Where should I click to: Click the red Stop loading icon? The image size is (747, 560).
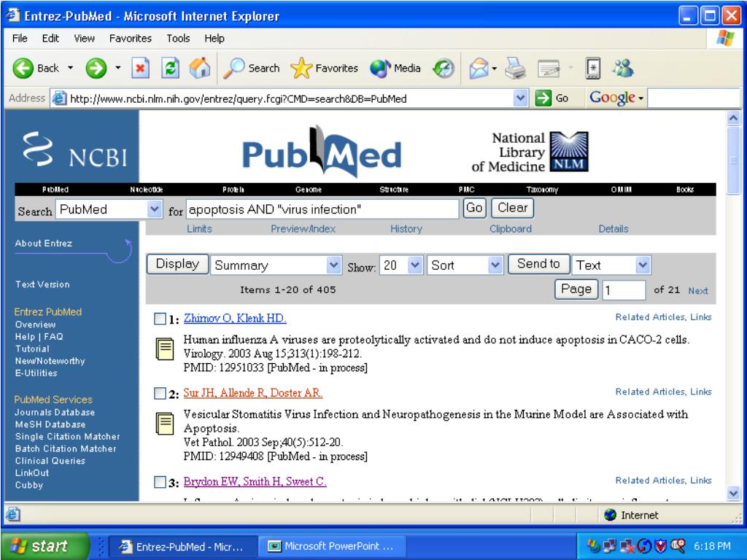140,69
